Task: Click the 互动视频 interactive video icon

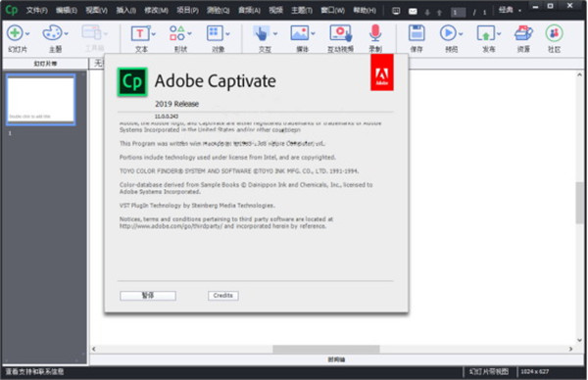Action: click(340, 33)
